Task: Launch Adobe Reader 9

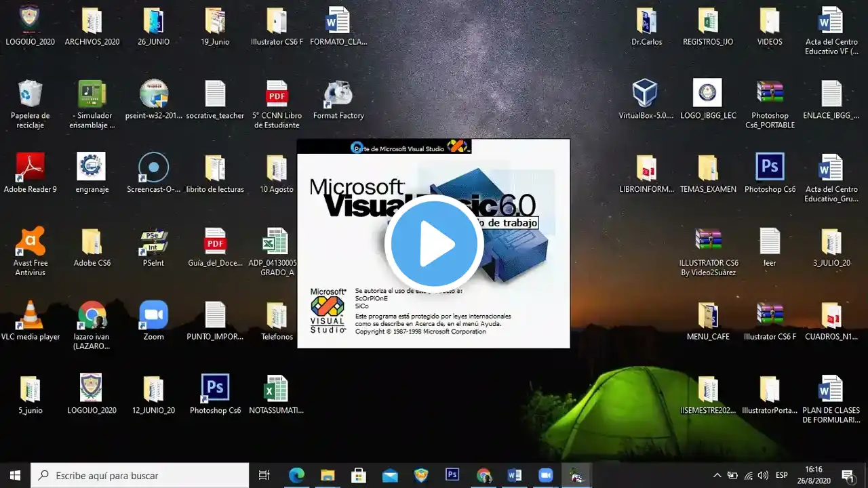Action: coord(30,167)
